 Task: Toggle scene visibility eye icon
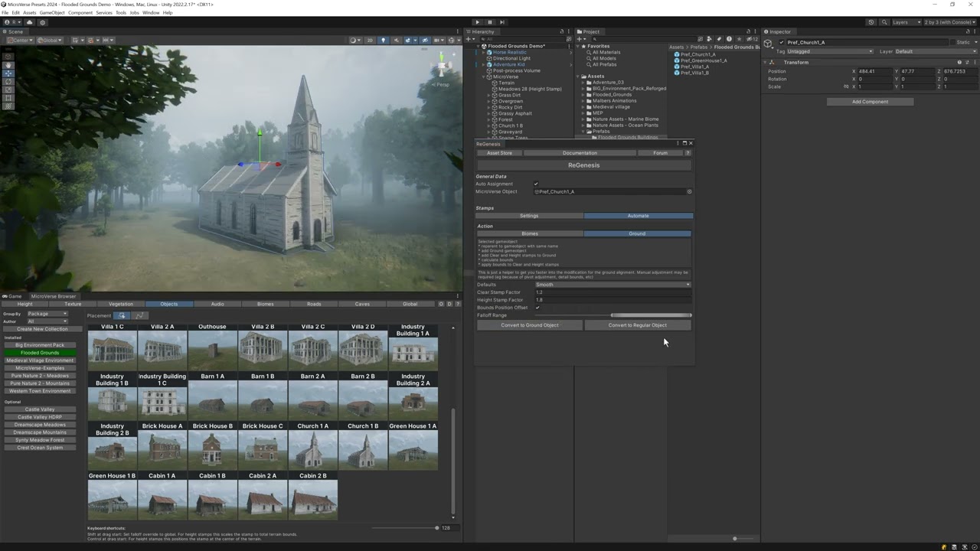424,41
